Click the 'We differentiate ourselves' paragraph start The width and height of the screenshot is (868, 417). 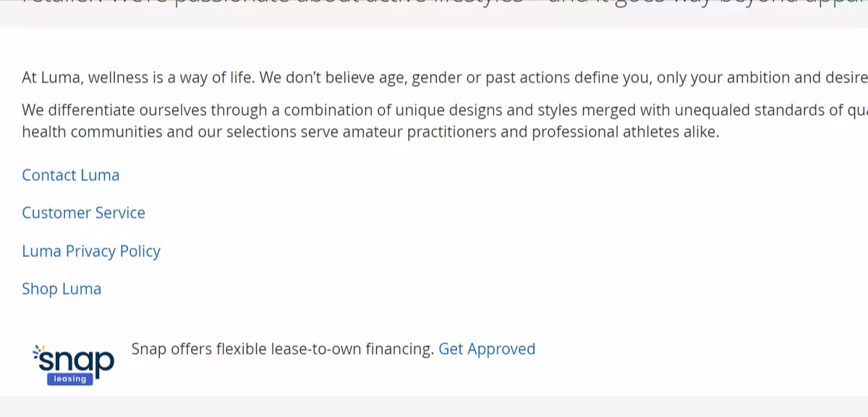[109, 111]
